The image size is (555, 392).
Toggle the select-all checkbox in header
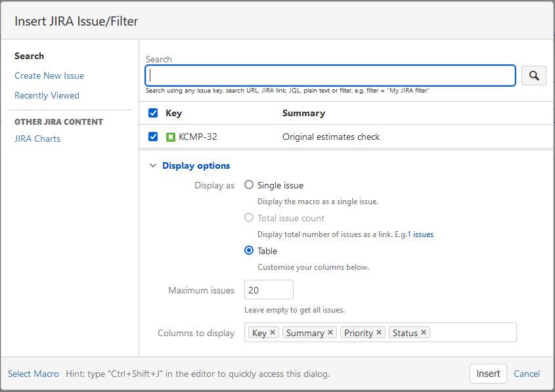click(x=153, y=113)
